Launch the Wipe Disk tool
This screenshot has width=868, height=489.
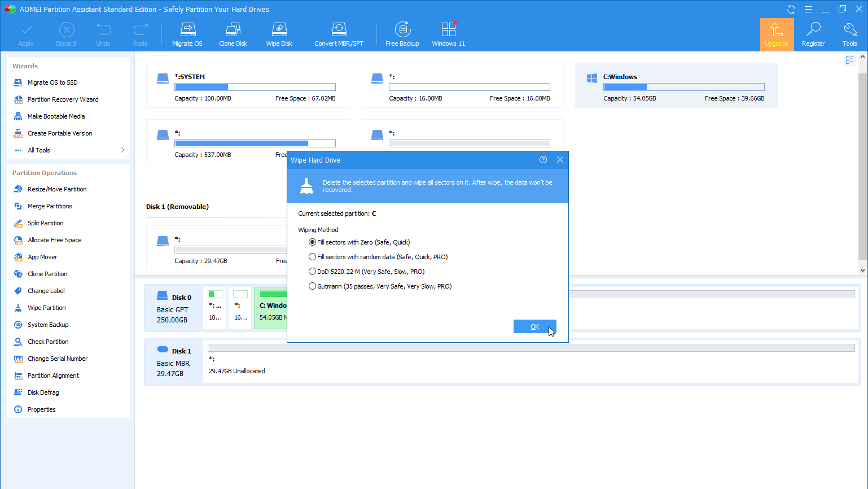[x=279, y=34]
